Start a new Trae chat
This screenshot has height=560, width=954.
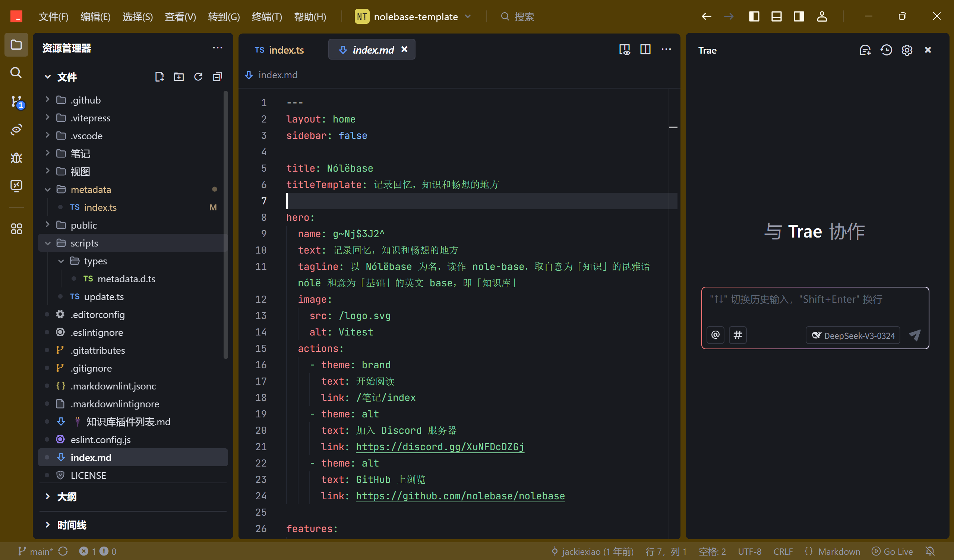(x=865, y=50)
